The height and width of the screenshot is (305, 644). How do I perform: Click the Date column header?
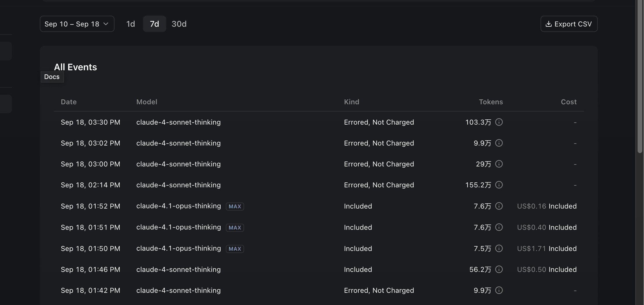tap(69, 102)
